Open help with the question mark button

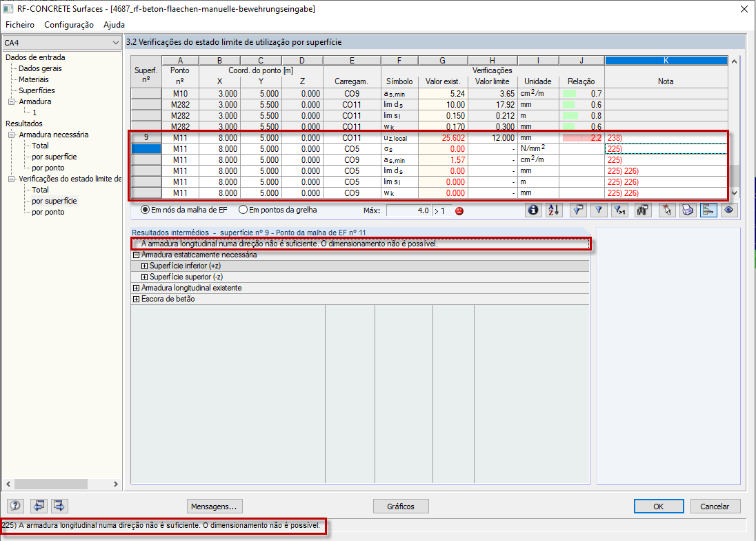tap(15, 506)
